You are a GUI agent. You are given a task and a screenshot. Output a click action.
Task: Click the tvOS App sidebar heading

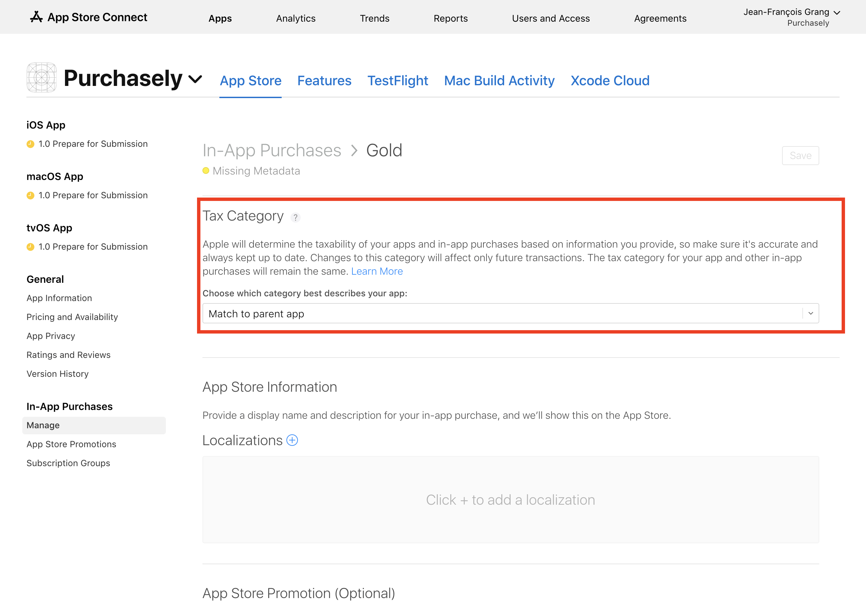(49, 228)
